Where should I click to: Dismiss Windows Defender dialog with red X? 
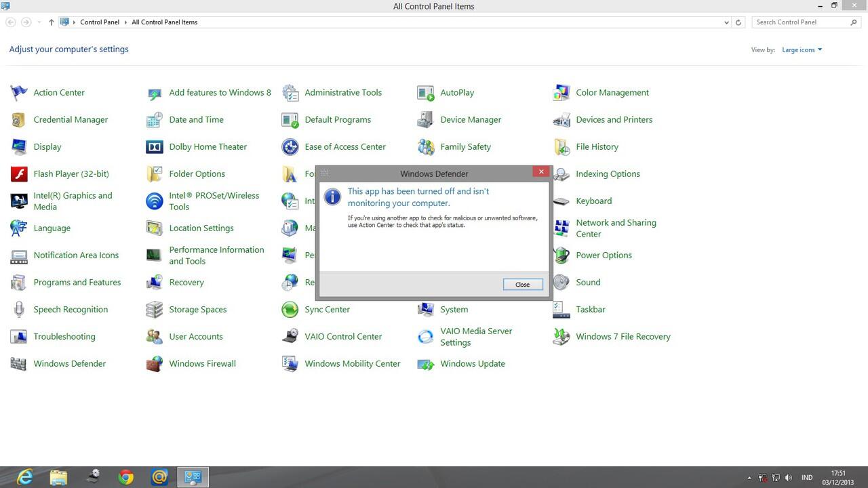[x=541, y=172]
